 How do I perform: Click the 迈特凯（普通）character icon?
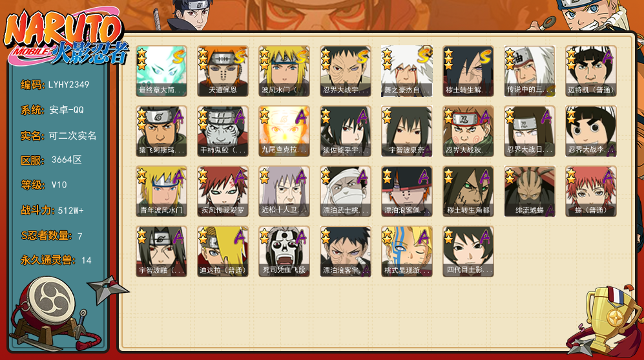(x=590, y=71)
